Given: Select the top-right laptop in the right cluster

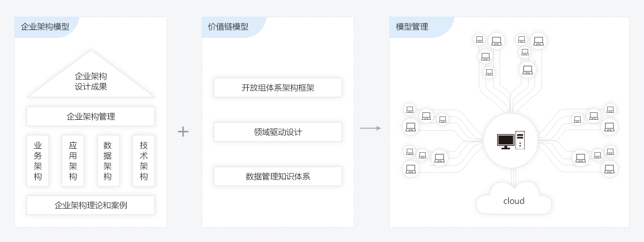Looking at the screenshot, I should [610, 109].
